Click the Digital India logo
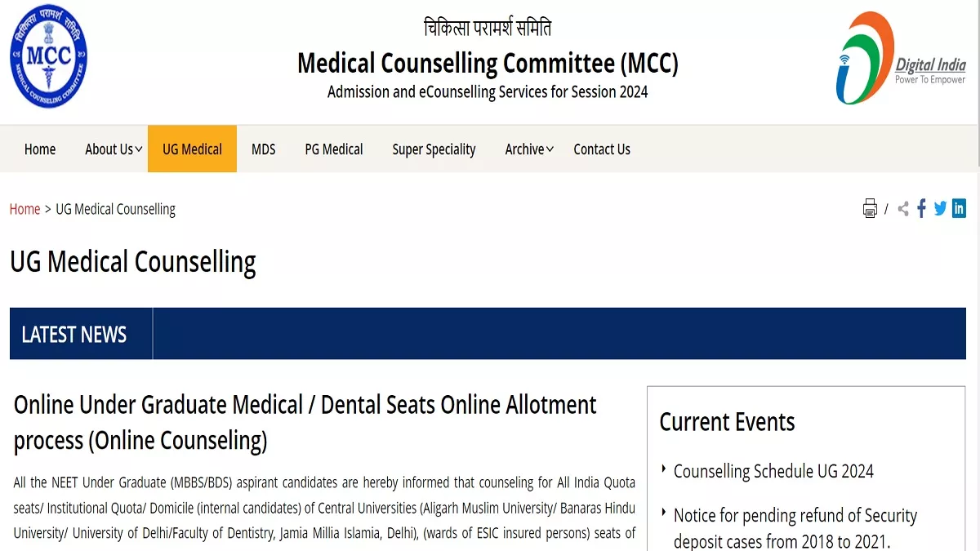 [x=900, y=58]
